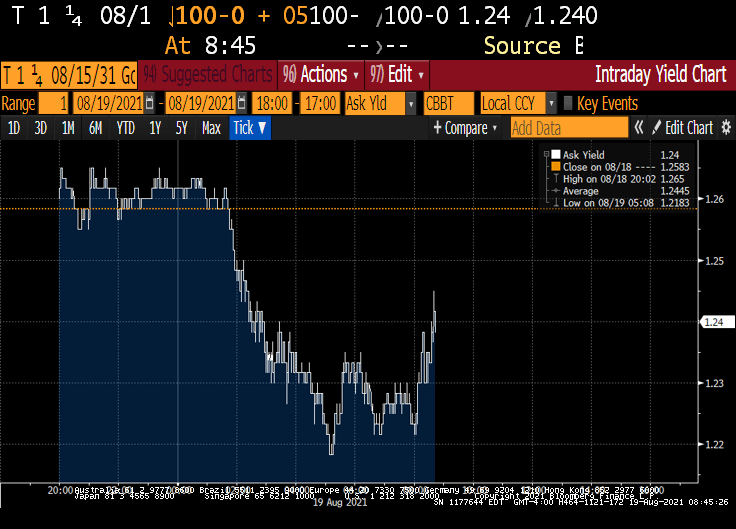Click the Edit Chart pencil icon

click(657, 128)
